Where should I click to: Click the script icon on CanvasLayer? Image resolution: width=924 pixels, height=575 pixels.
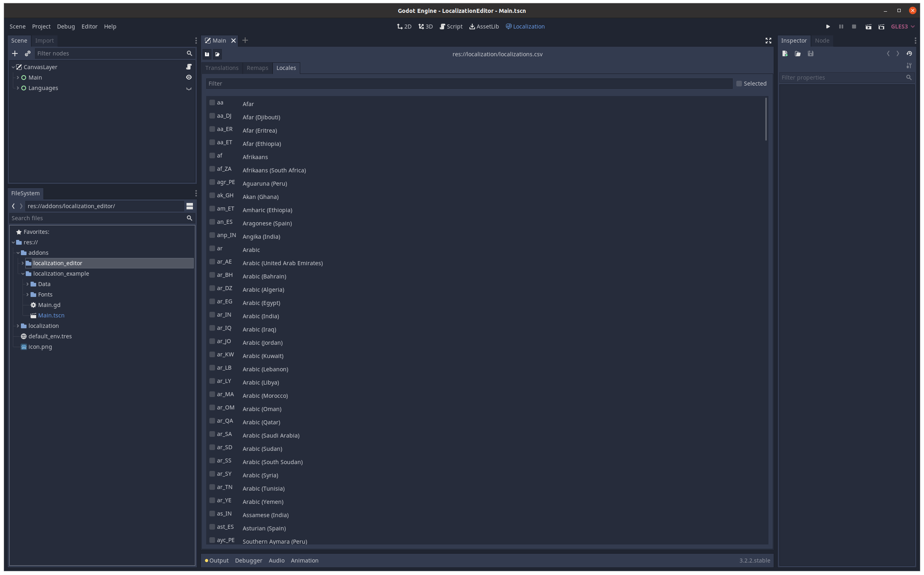click(189, 67)
